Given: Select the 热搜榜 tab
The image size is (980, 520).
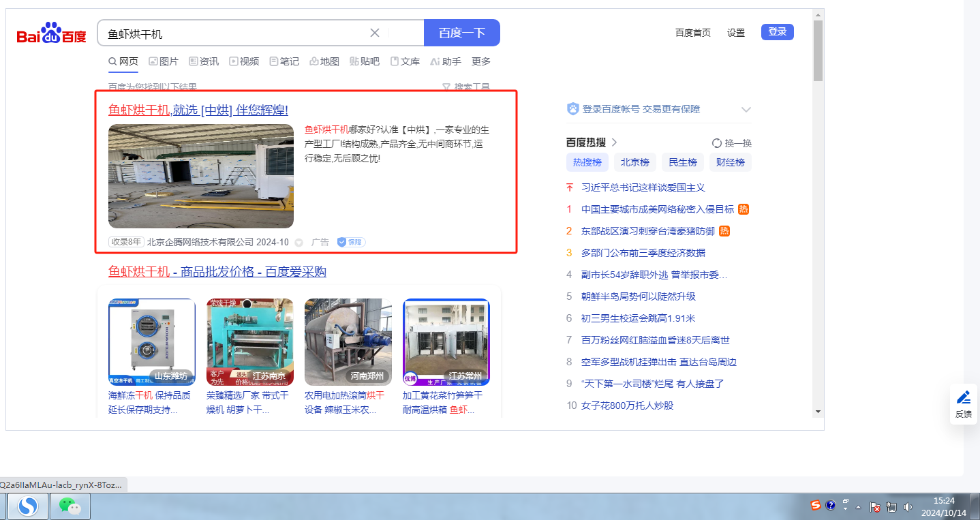Looking at the screenshot, I should (587, 162).
